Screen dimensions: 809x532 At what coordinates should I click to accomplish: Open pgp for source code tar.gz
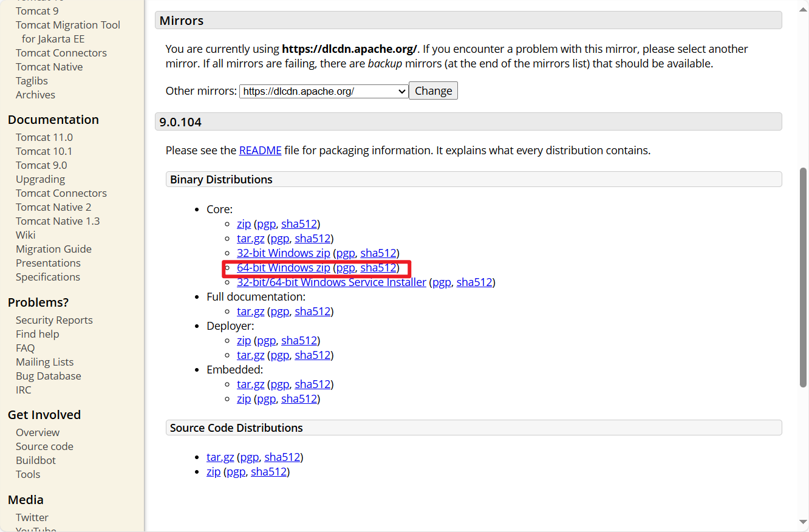coord(250,457)
